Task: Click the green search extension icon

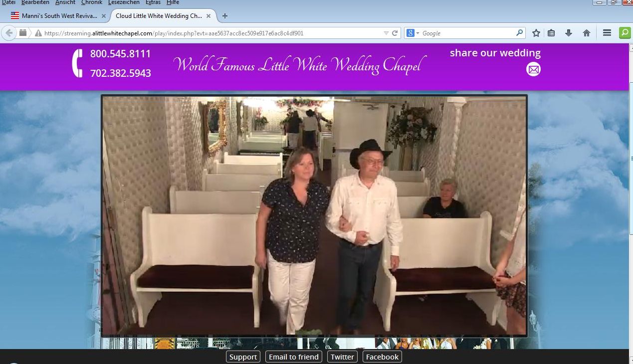Action: (625, 33)
